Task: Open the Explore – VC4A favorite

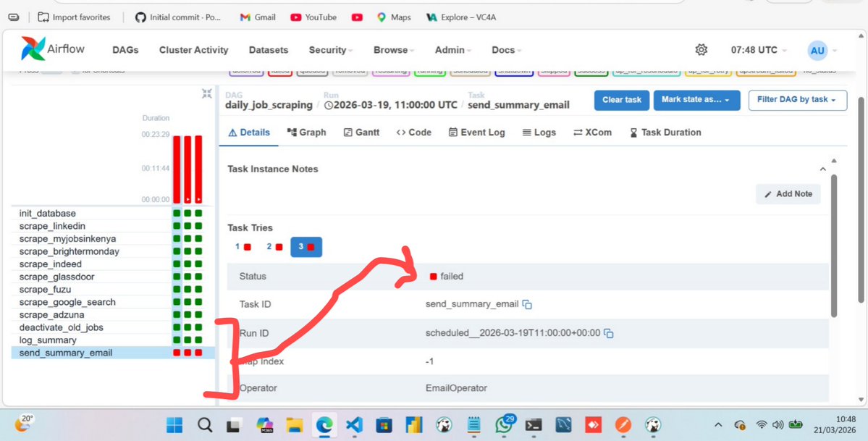Action: tap(461, 17)
